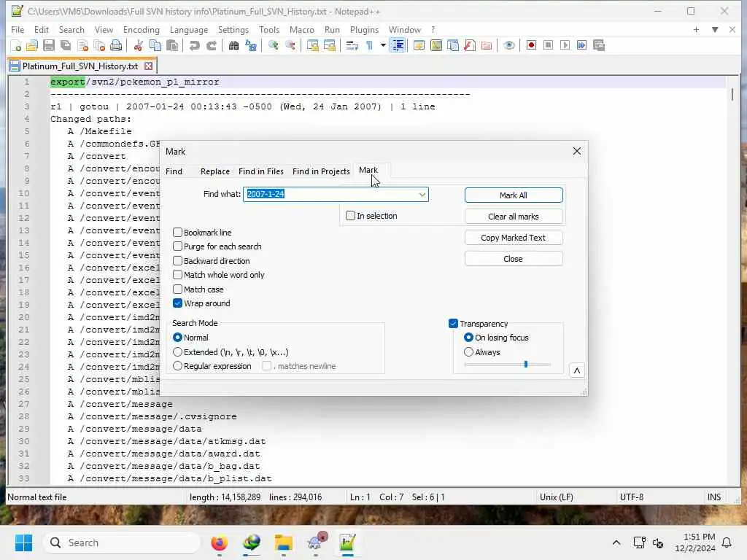The width and height of the screenshot is (747, 560).
Task: Click the New file toolbar icon
Action: point(16,46)
